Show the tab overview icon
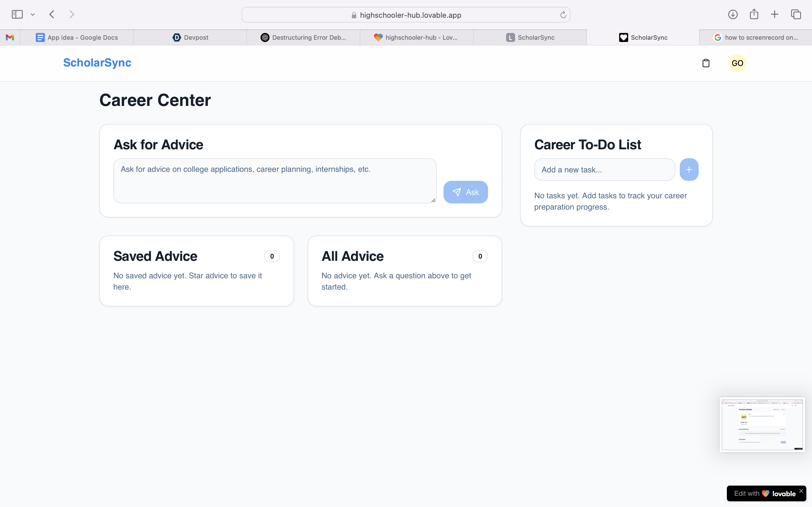Viewport: 812px width, 507px height. [x=796, y=14]
